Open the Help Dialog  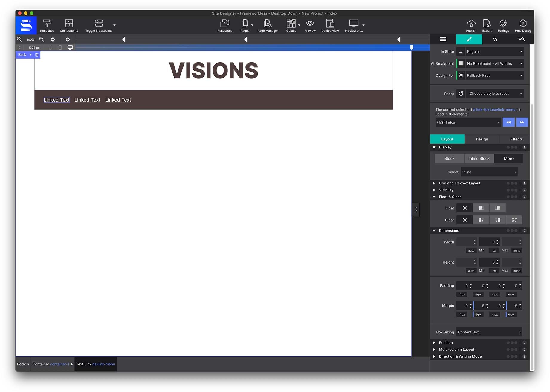click(523, 26)
